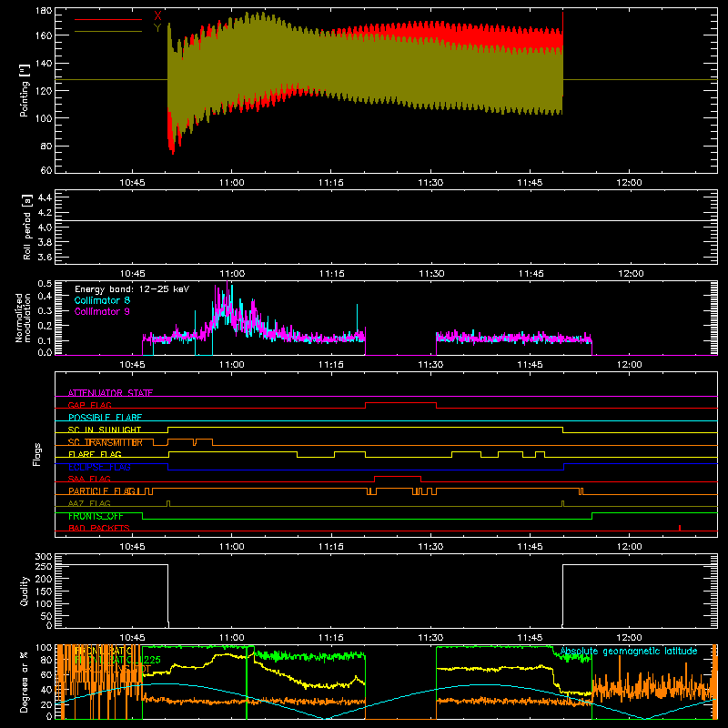Click the Flags axis title

(x=37, y=454)
